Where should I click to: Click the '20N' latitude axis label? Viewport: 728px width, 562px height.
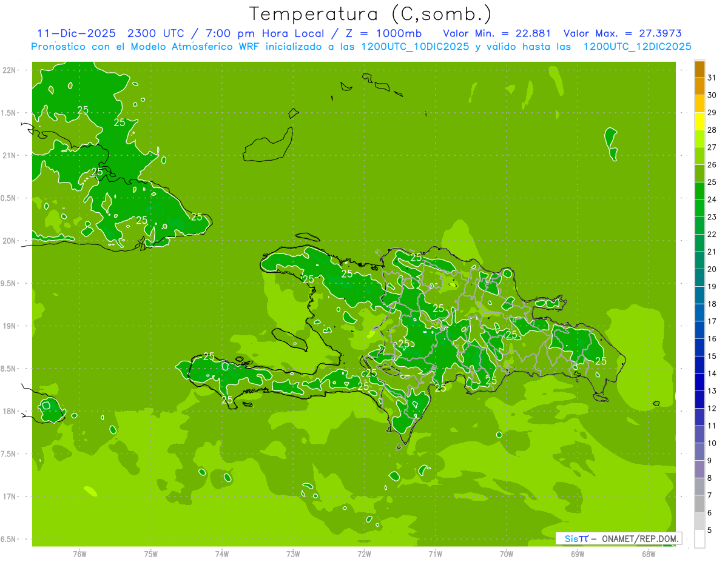pos(9,241)
